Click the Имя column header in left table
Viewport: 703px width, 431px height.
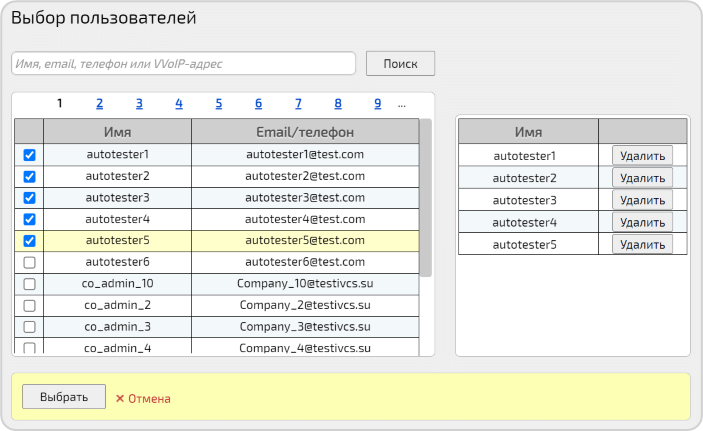[x=117, y=132]
